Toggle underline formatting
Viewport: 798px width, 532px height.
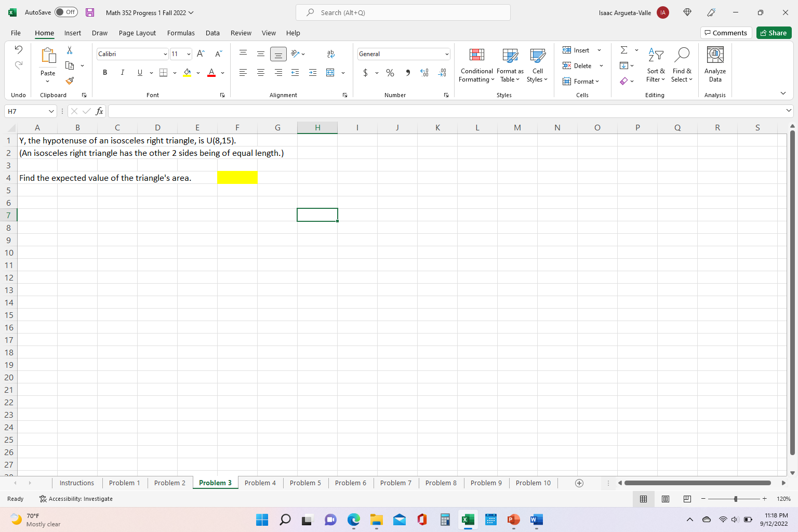139,72
